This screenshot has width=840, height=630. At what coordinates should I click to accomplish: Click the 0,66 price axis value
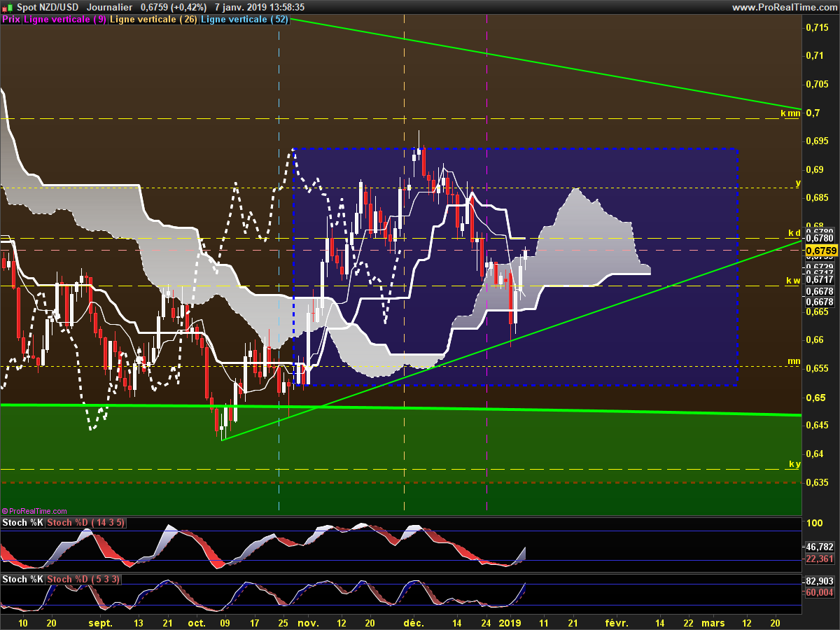click(814, 340)
